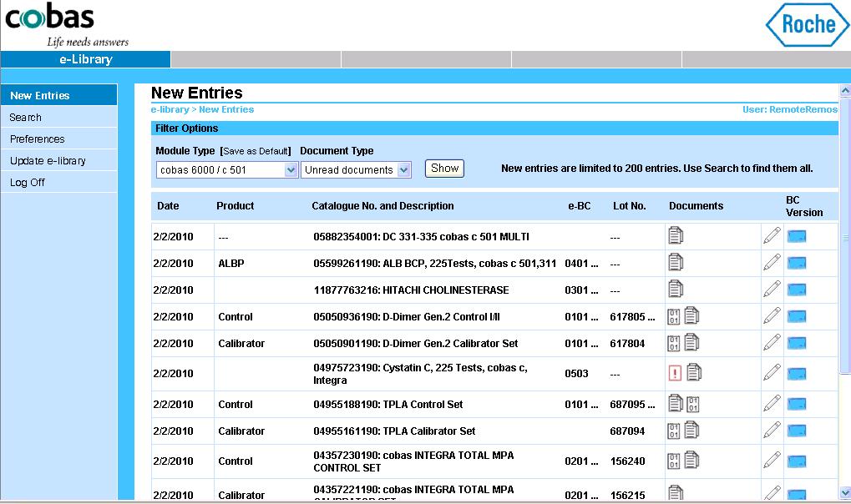Click the Roche logo
Viewport: 851px width, 504px height.
pos(807,25)
